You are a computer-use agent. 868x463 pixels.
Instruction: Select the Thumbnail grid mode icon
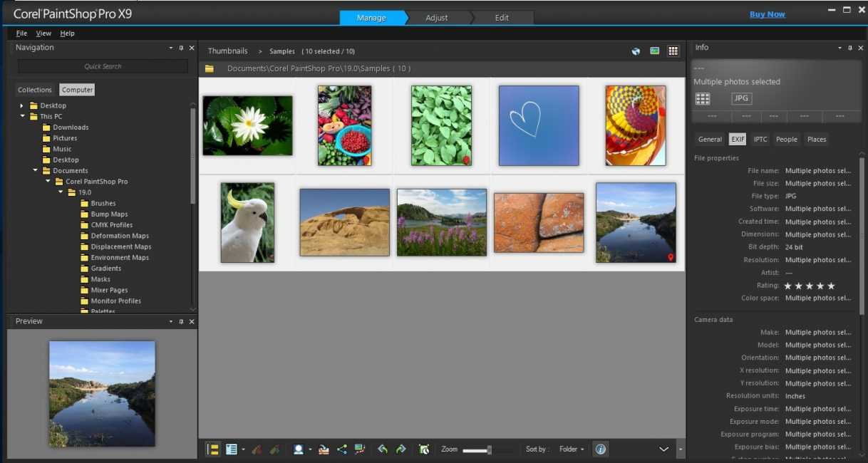(x=673, y=51)
